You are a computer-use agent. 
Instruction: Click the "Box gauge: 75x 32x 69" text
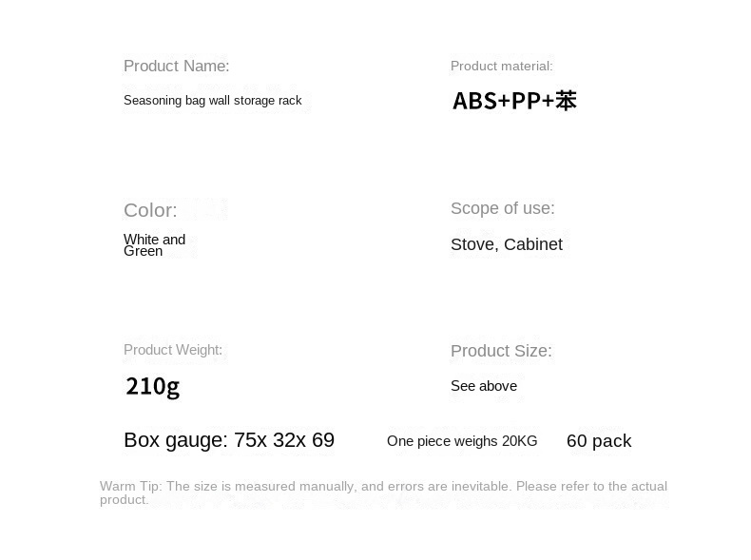(x=229, y=440)
